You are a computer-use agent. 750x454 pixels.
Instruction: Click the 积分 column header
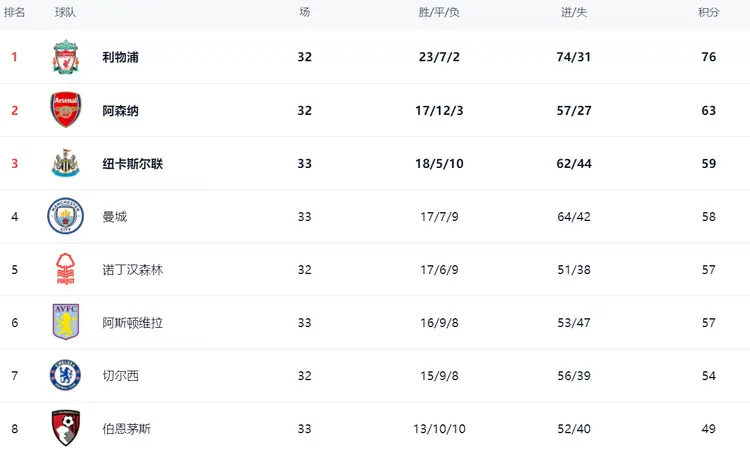tap(708, 12)
